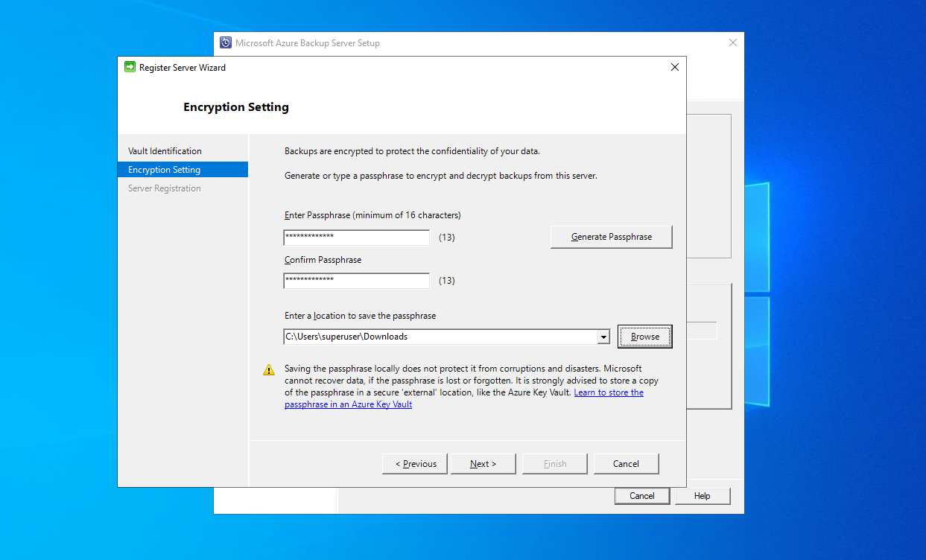Click the Generate Passphrase button
926x560 pixels.
612,237
